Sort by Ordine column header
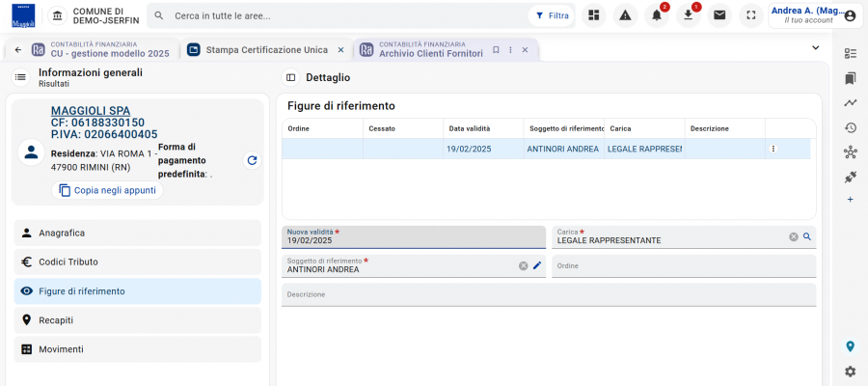This screenshot has width=868, height=386. [323, 128]
